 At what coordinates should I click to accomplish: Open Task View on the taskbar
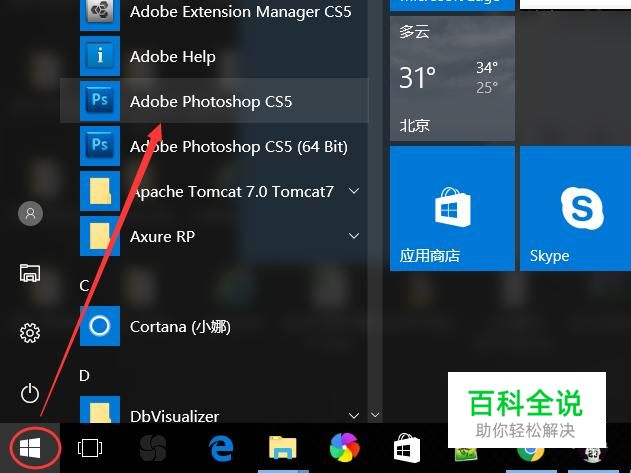coord(90,448)
